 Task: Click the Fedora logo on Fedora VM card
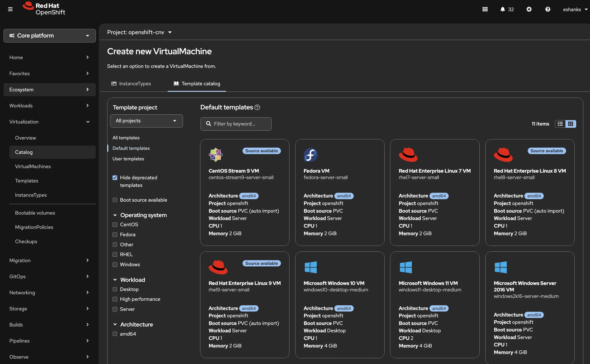(x=311, y=155)
